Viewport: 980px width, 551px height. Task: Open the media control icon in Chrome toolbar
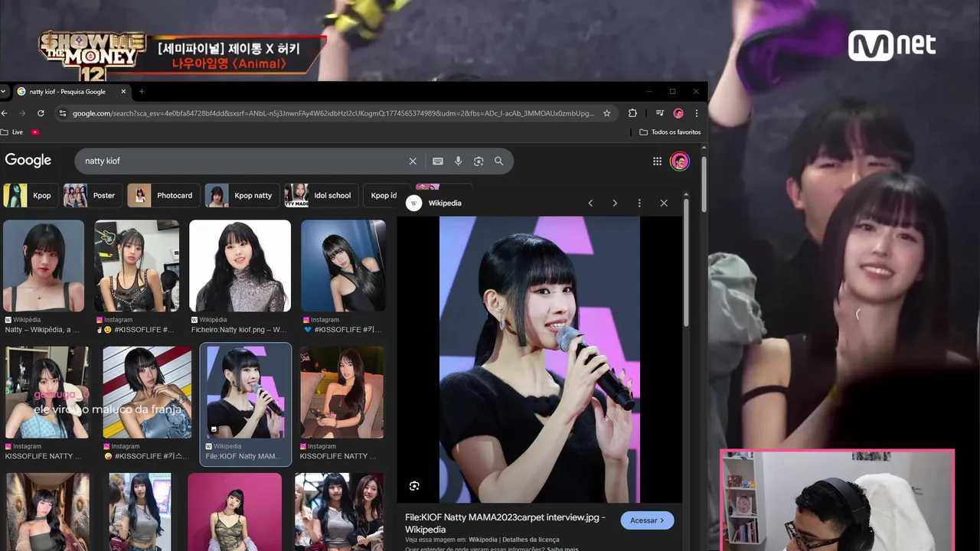tap(659, 113)
